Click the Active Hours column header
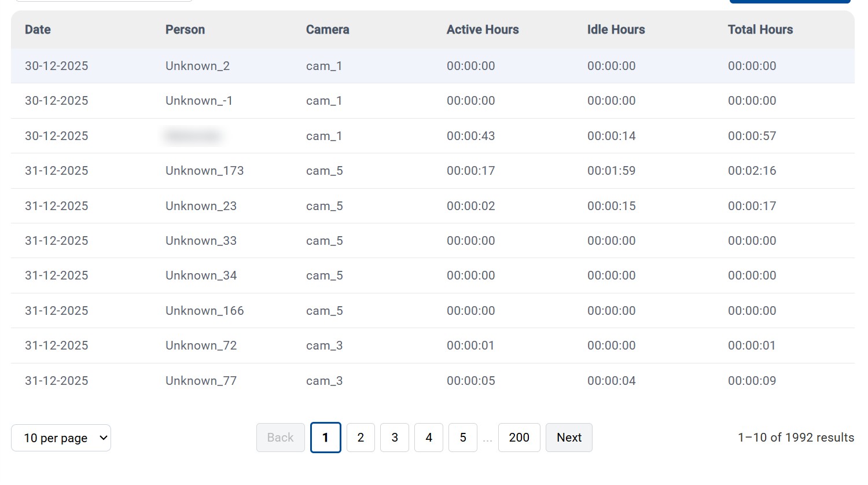The width and height of the screenshot is (868, 485). tap(483, 30)
